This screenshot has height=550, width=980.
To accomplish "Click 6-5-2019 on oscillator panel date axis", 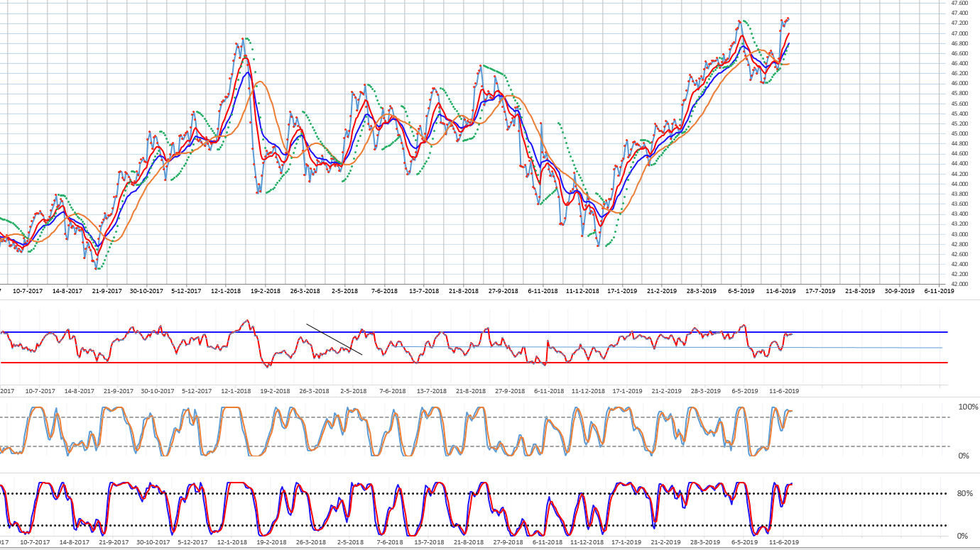I will (x=744, y=391).
